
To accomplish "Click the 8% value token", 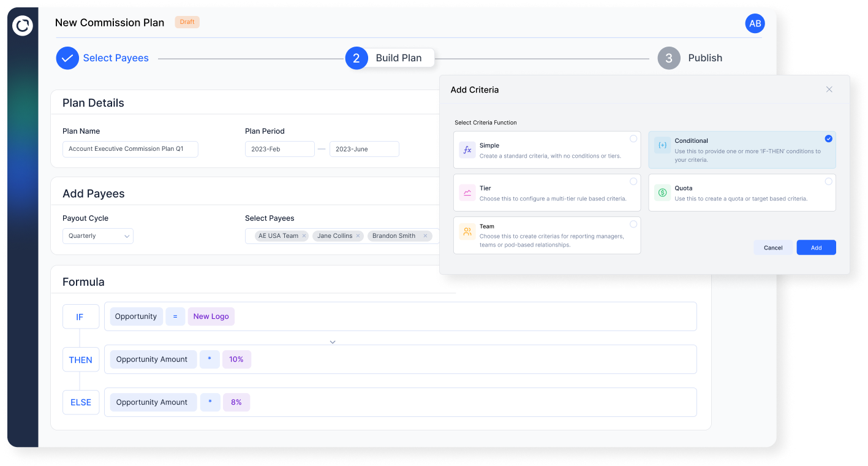I will (236, 402).
